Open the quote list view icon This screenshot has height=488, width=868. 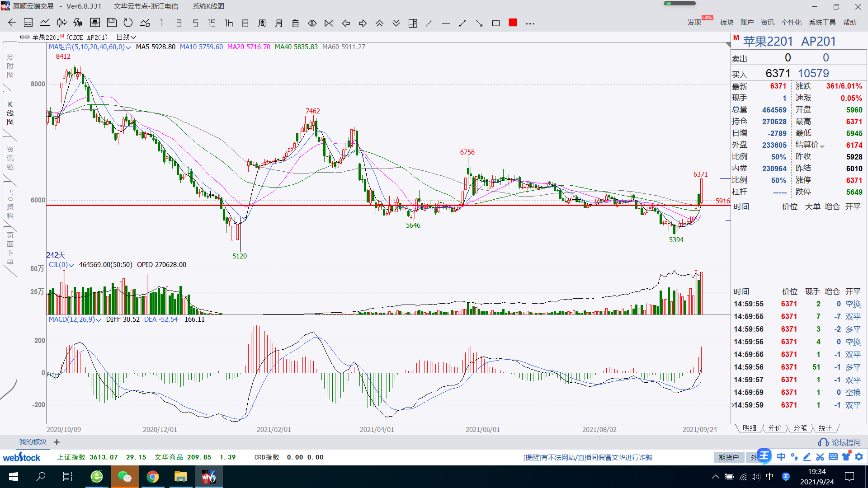click(28, 23)
